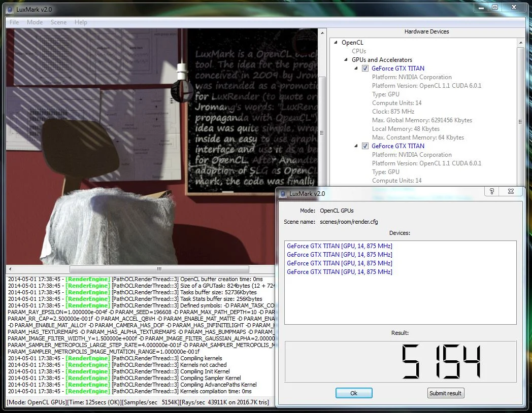Screen dimensions: 532x413
Task: Select the "Local Memory: 48 Kbytes" row
Action: 406,129
